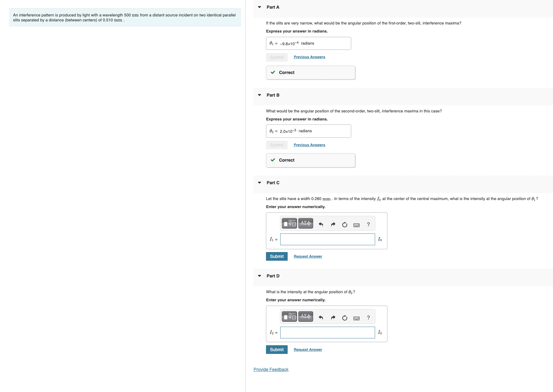
Task: Open the Provide Feedback link
Action: click(271, 369)
